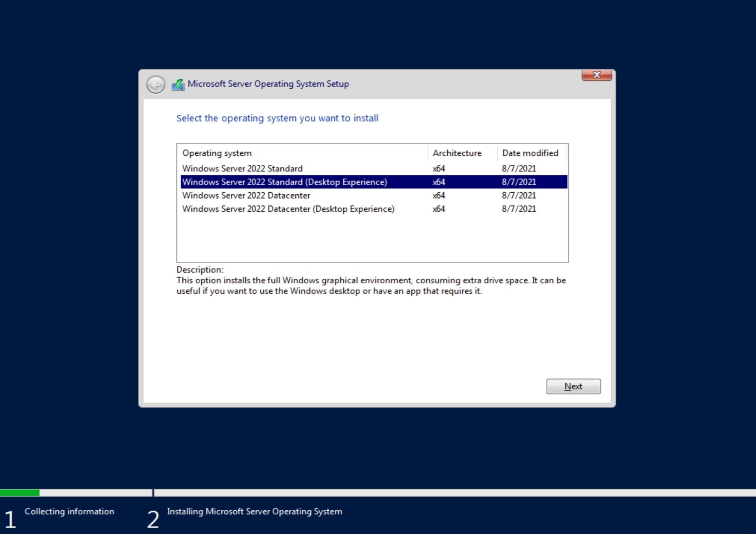Sort by the Date modified column header
The width and height of the screenshot is (756, 534).
coord(530,153)
